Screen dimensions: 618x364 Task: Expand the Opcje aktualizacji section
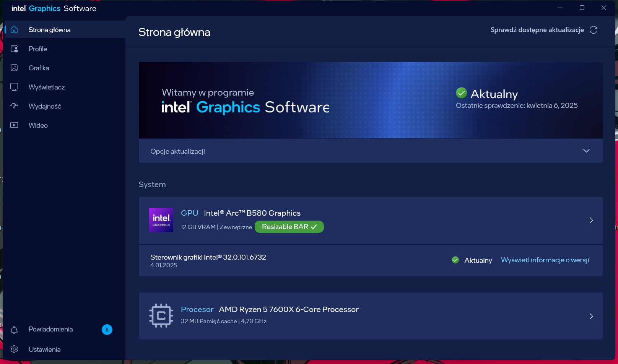click(x=586, y=151)
